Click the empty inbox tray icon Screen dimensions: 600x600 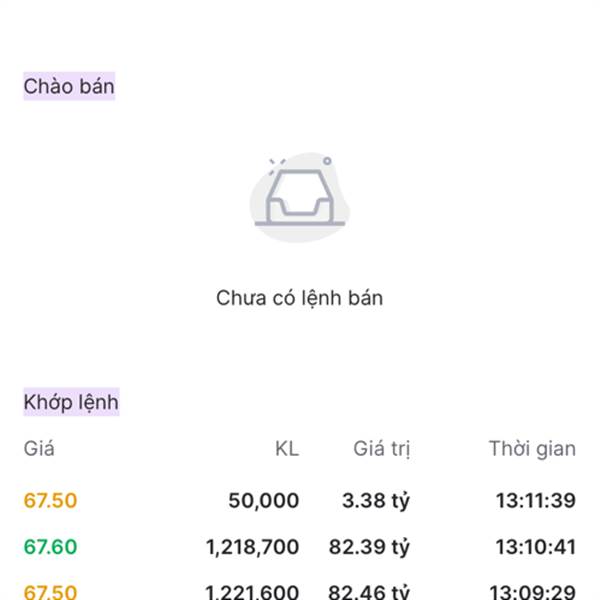300,197
